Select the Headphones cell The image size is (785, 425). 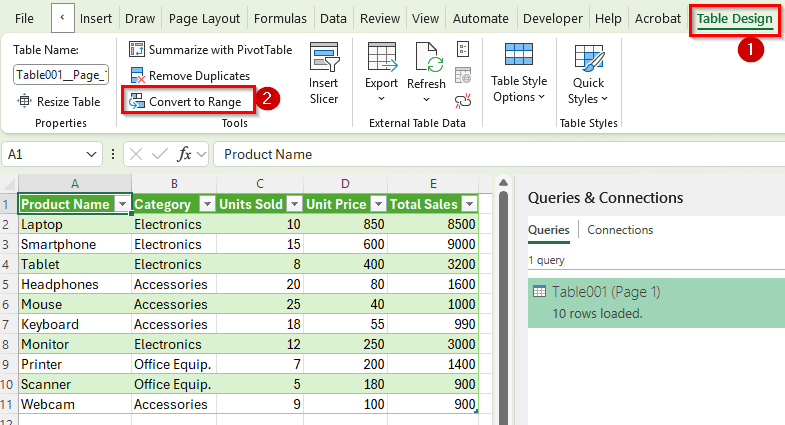[x=75, y=284]
